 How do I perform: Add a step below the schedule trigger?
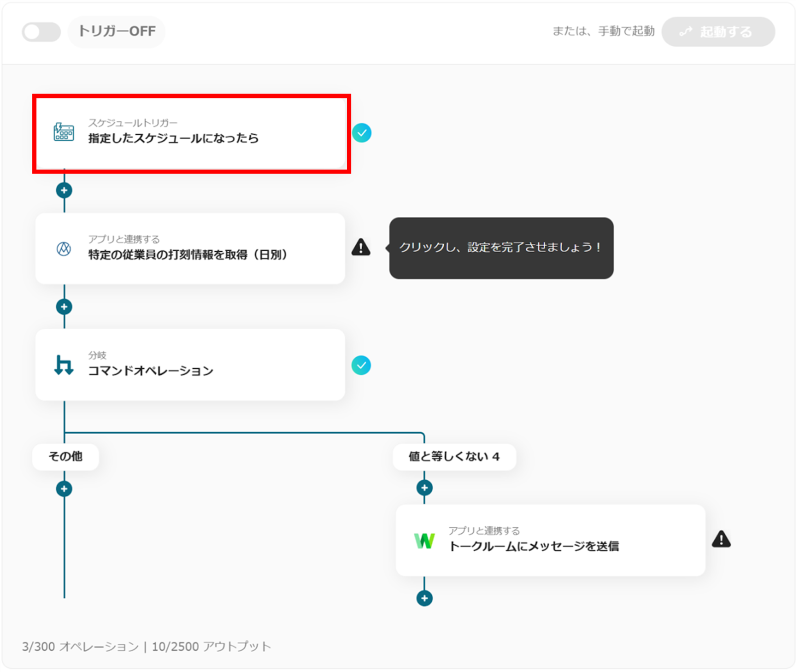[64, 190]
